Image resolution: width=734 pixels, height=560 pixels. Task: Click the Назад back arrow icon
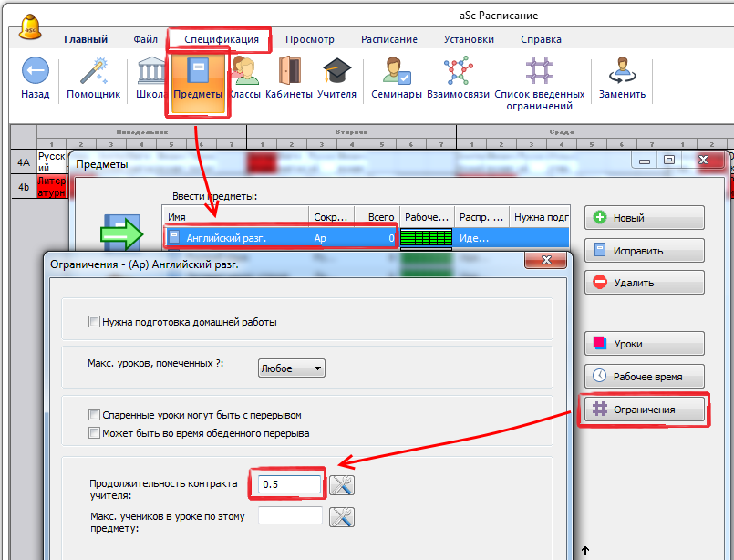[35, 71]
